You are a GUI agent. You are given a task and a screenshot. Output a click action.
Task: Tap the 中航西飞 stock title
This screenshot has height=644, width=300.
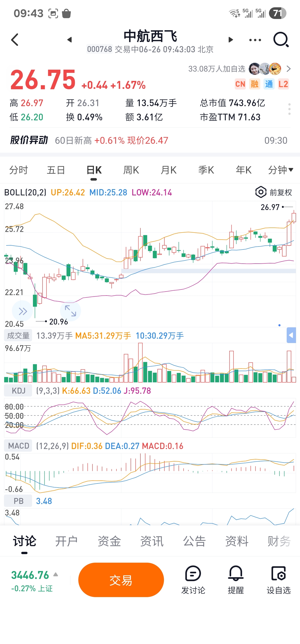pos(150,36)
